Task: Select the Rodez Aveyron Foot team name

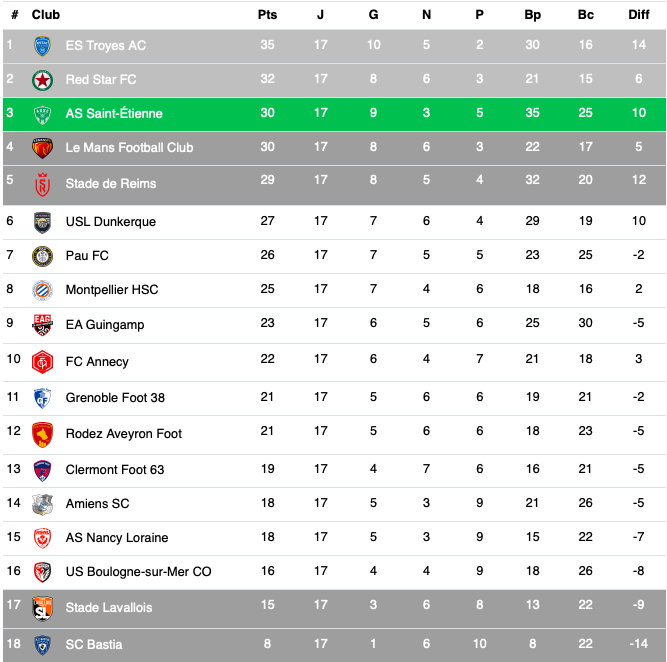Action: [x=124, y=433]
